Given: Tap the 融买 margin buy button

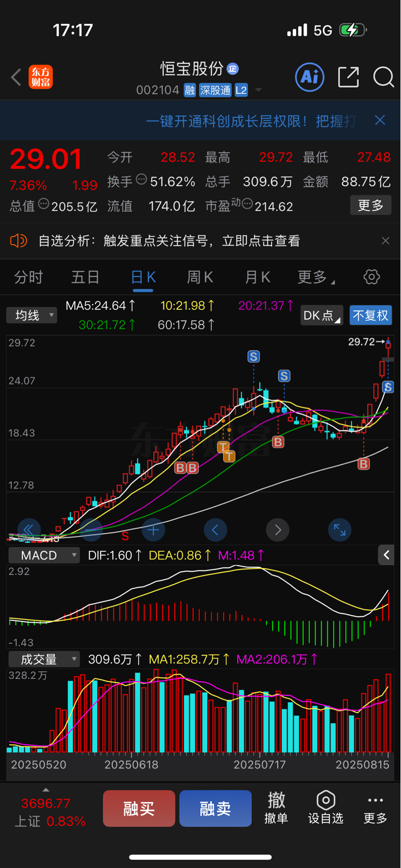Looking at the screenshot, I should (139, 809).
